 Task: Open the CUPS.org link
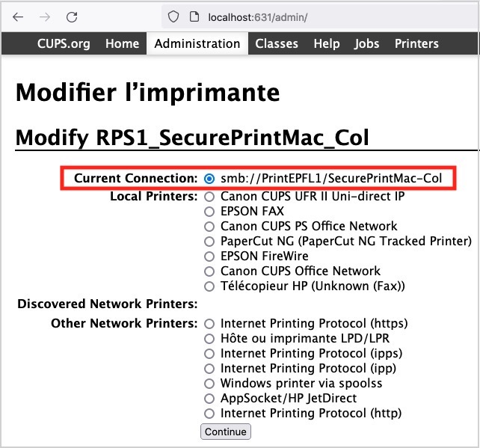point(64,43)
